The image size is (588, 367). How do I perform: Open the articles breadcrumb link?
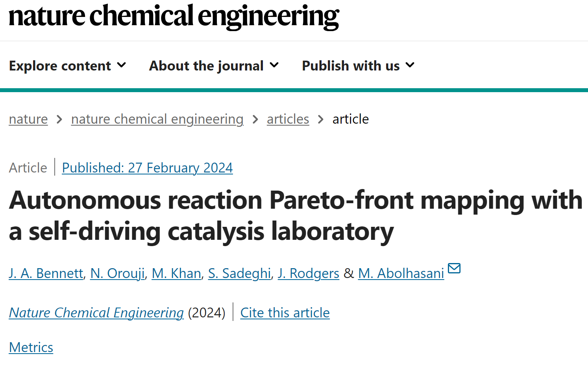click(288, 119)
